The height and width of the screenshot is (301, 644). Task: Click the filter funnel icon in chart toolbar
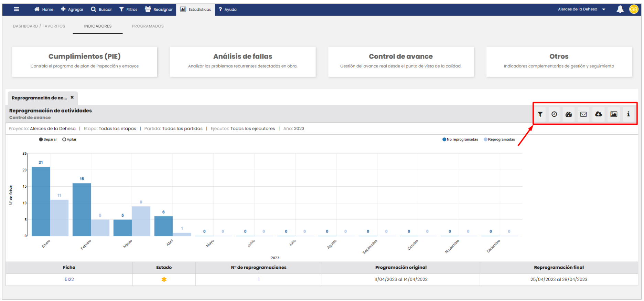[x=540, y=114]
